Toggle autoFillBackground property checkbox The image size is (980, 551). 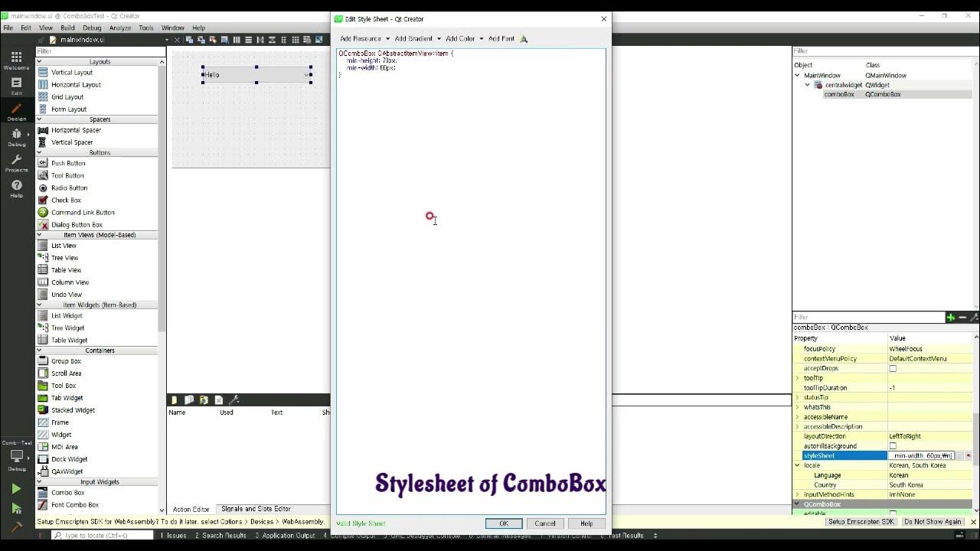[893, 445]
